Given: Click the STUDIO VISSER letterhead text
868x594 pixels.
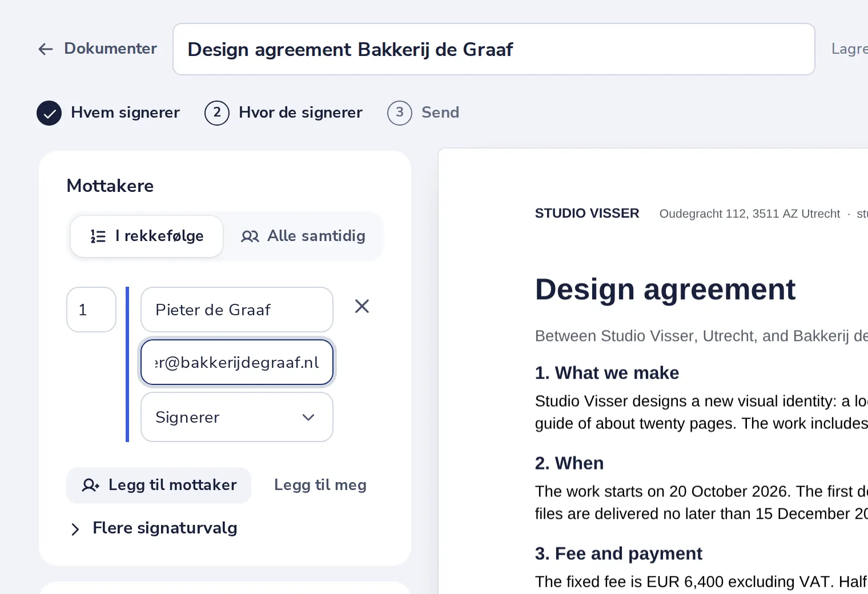Looking at the screenshot, I should 587,214.
